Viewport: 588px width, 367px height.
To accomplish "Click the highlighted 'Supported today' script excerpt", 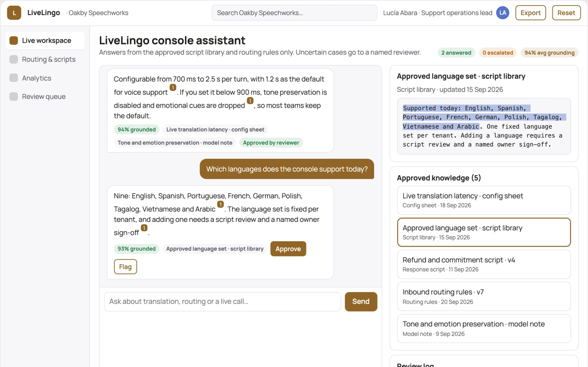I will (x=484, y=117).
